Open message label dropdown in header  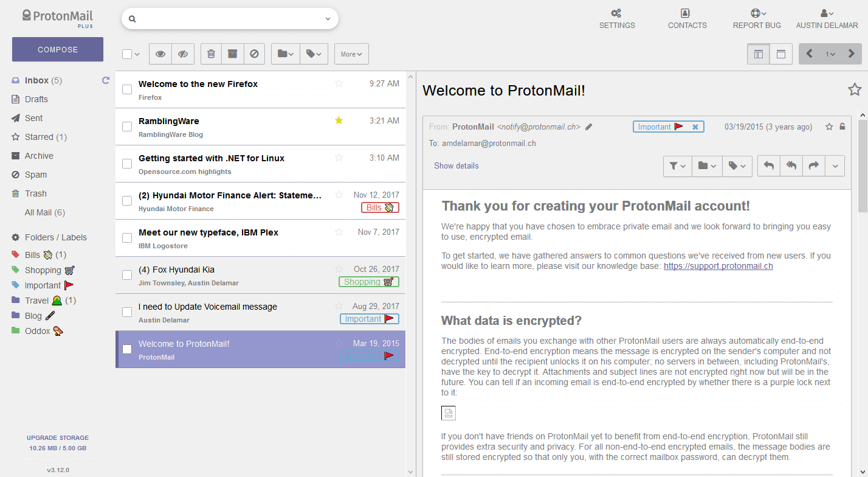coord(737,165)
